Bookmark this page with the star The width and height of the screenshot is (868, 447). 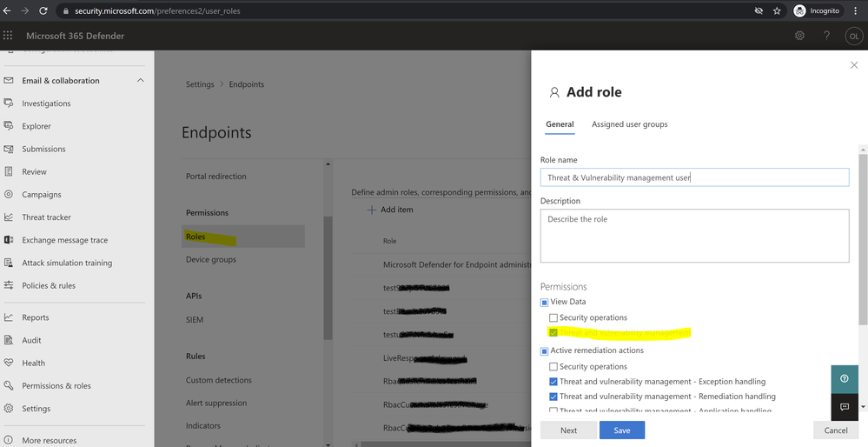tap(777, 10)
